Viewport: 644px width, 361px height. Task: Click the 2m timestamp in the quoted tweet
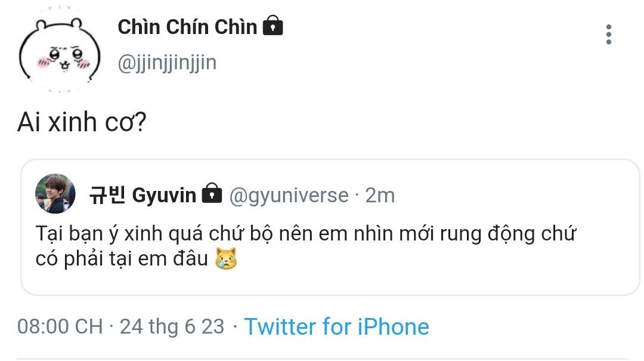tap(379, 195)
